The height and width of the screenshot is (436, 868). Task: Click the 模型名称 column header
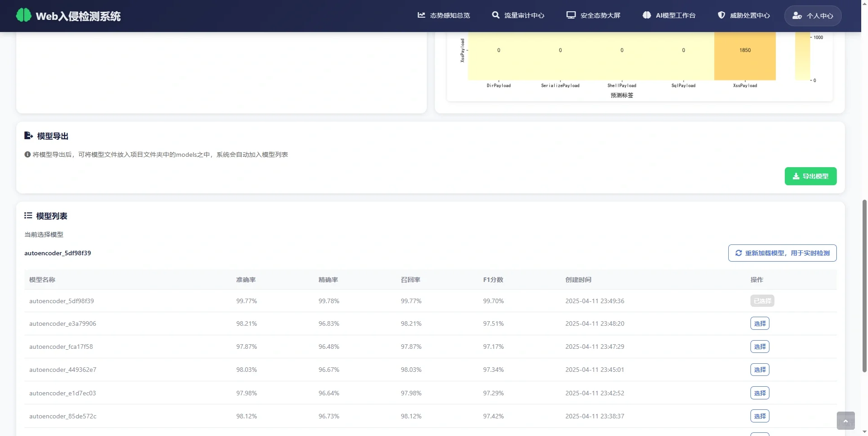[x=42, y=280]
